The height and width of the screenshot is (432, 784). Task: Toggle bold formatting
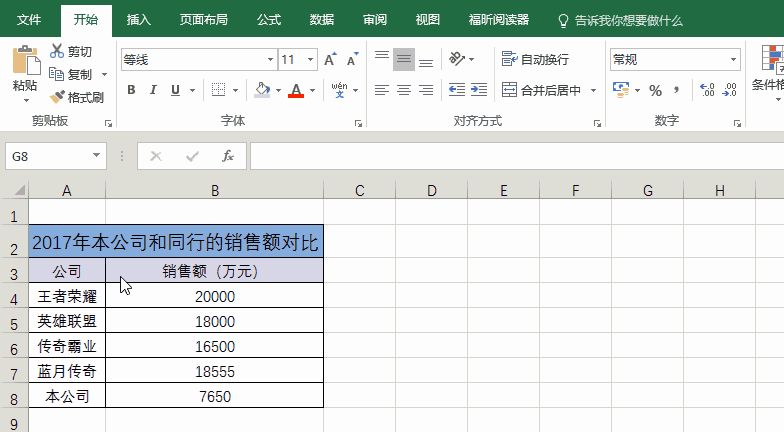pos(131,90)
